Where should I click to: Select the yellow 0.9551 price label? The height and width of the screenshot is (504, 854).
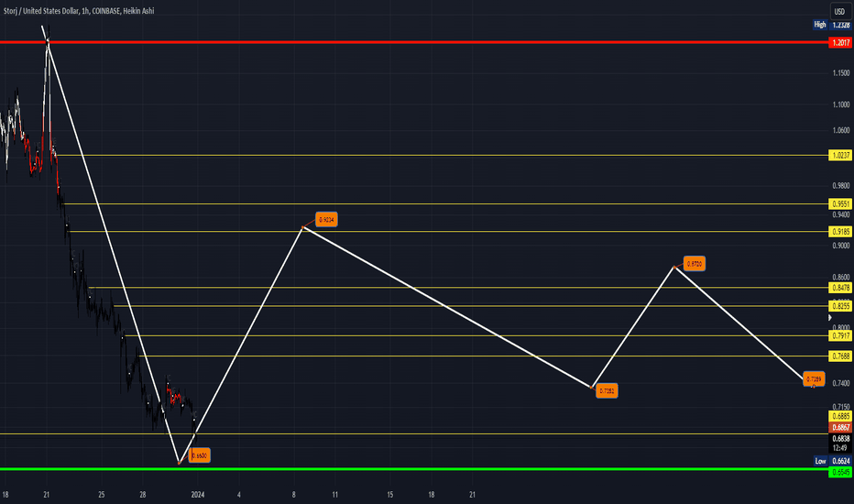point(840,203)
